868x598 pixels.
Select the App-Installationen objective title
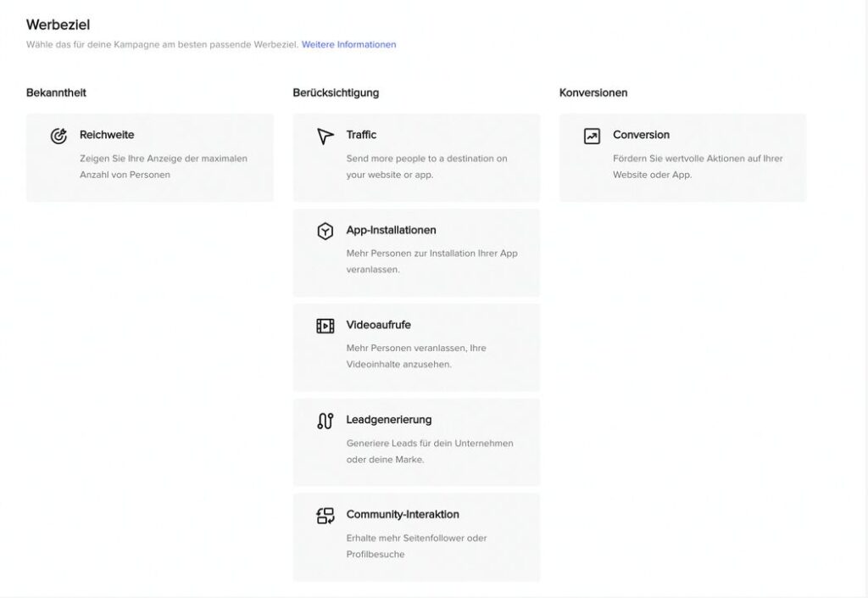391,230
